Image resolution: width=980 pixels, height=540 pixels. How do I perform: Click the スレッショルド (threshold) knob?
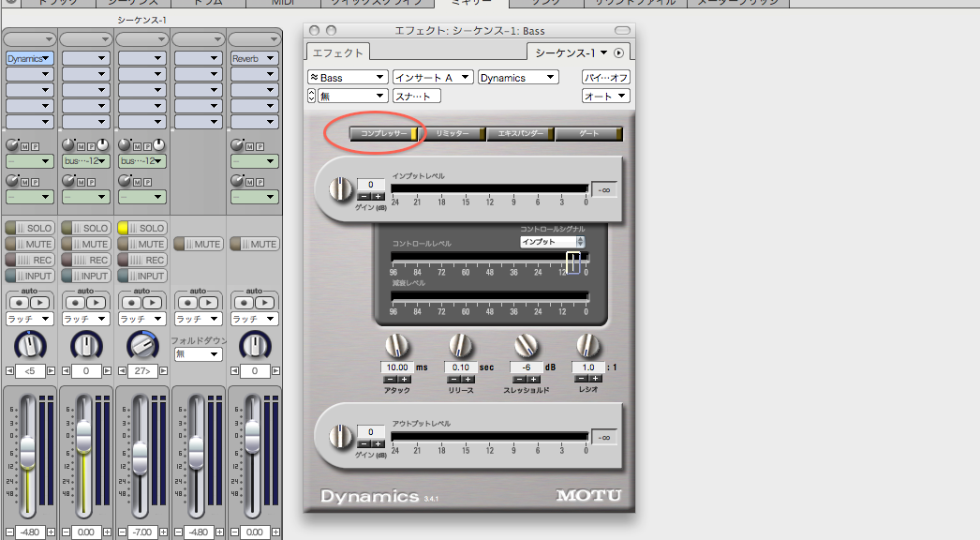click(526, 346)
